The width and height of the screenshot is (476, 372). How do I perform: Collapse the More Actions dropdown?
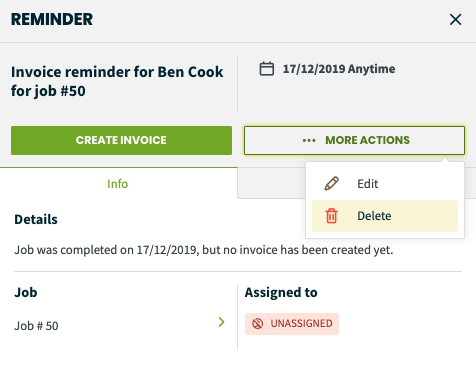click(x=354, y=140)
